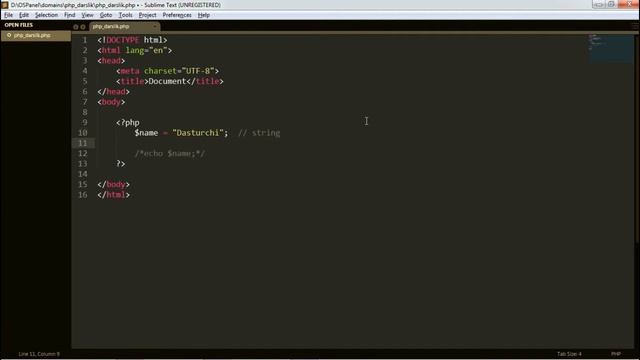Click the // string comment

click(259, 133)
